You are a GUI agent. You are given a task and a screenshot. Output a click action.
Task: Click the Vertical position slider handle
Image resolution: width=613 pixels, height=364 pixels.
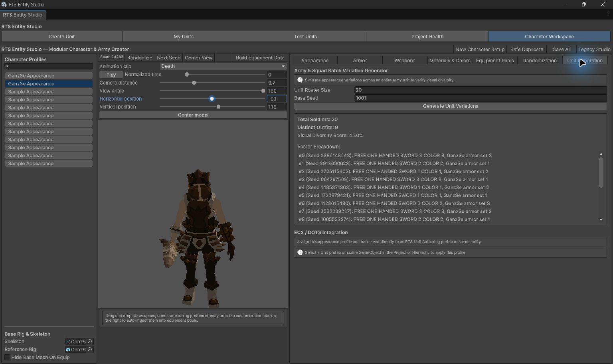pyautogui.click(x=218, y=107)
